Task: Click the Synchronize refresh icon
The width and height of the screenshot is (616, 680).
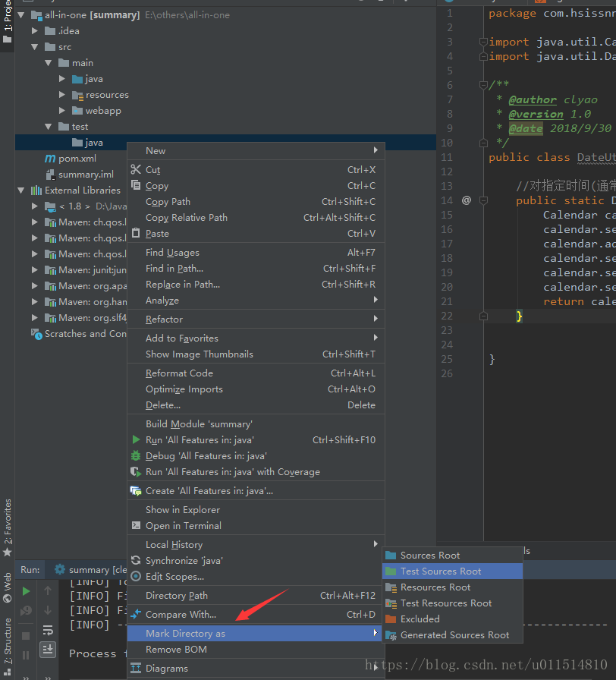Action: point(136,561)
